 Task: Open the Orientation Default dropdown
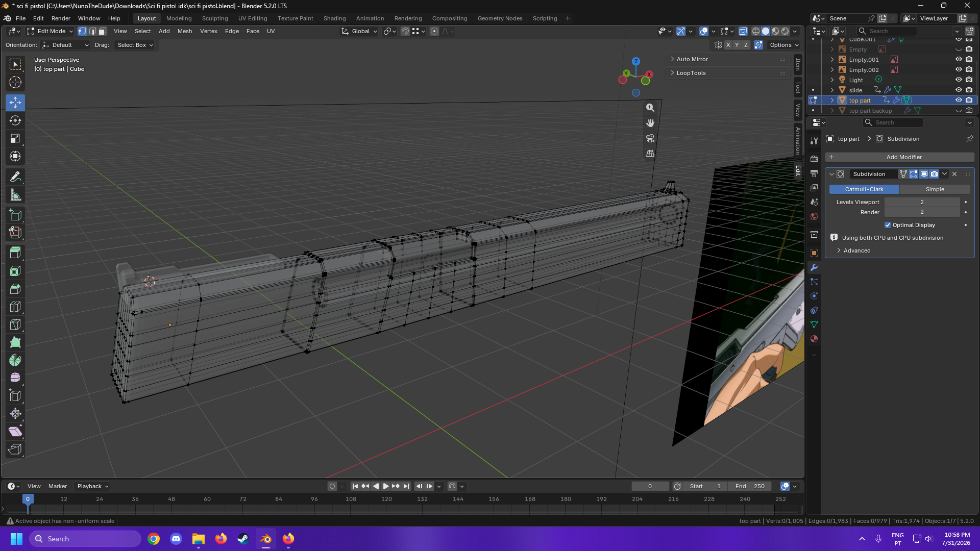(65, 45)
